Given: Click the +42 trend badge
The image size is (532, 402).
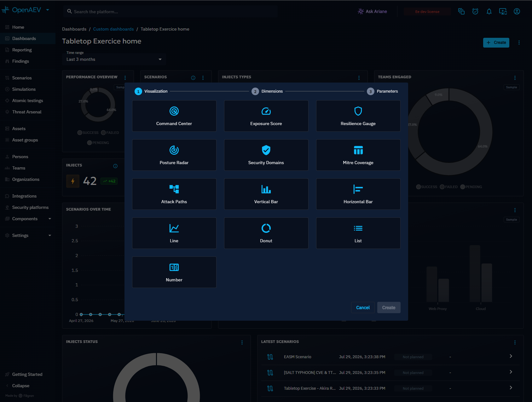Looking at the screenshot, I should click(x=109, y=181).
